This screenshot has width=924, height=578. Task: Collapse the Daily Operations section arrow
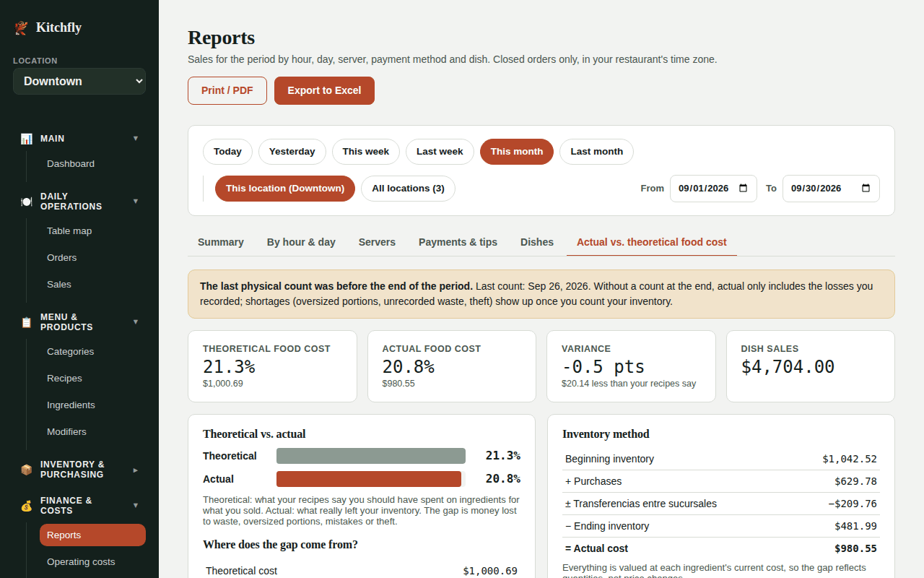click(136, 202)
